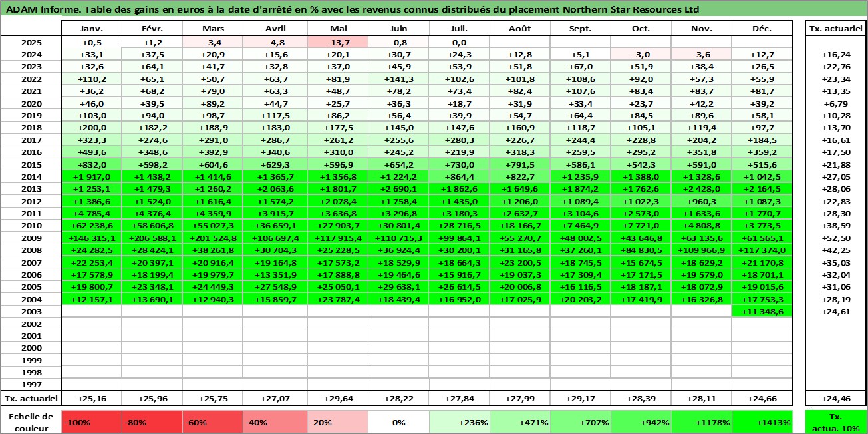The width and height of the screenshot is (868, 434).
Task: Select the +146 315,1 cell in 2009
Action: (x=92, y=238)
